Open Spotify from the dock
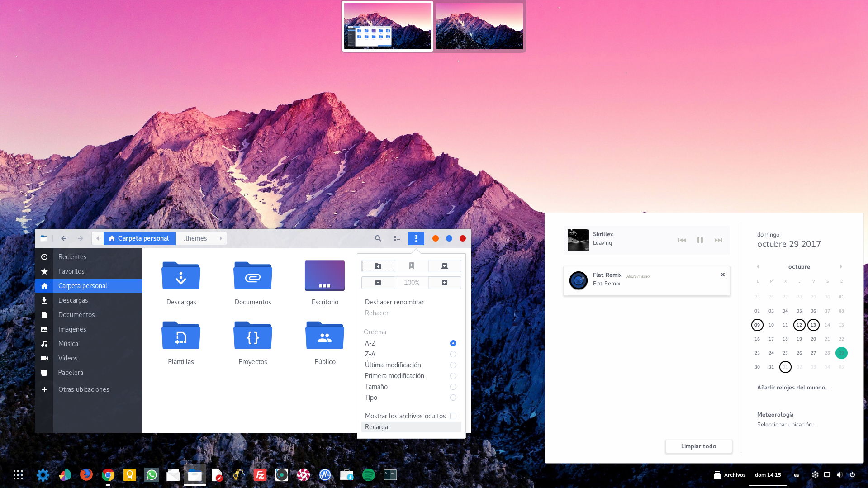This screenshot has width=868, height=488. point(369,475)
